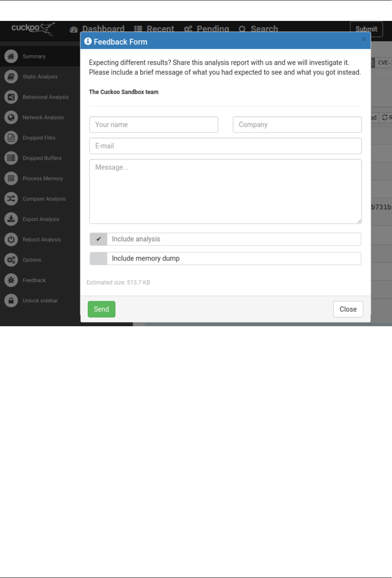Image resolution: width=392 pixels, height=578 pixels.
Task: Click the Unlock sidebar padlock icon
Action: coord(11,301)
